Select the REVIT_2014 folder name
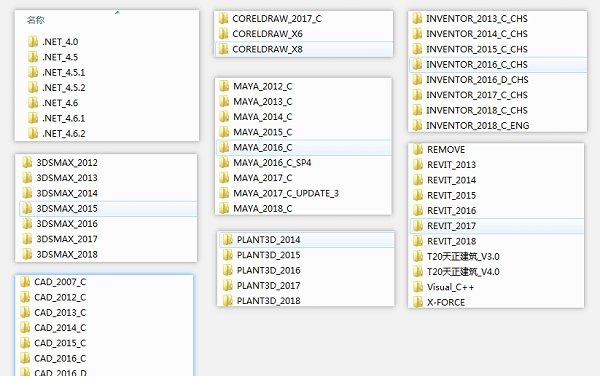This screenshot has width=600, height=391. pyautogui.click(x=452, y=180)
